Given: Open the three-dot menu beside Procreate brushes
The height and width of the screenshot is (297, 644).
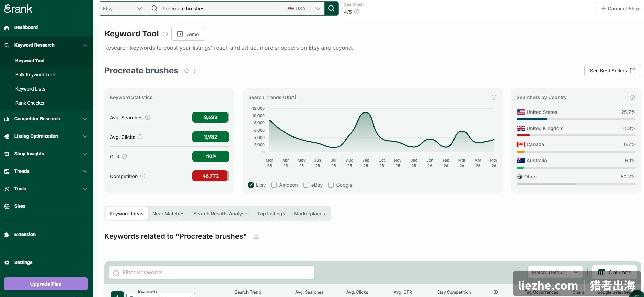Looking at the screenshot, I should (x=195, y=71).
